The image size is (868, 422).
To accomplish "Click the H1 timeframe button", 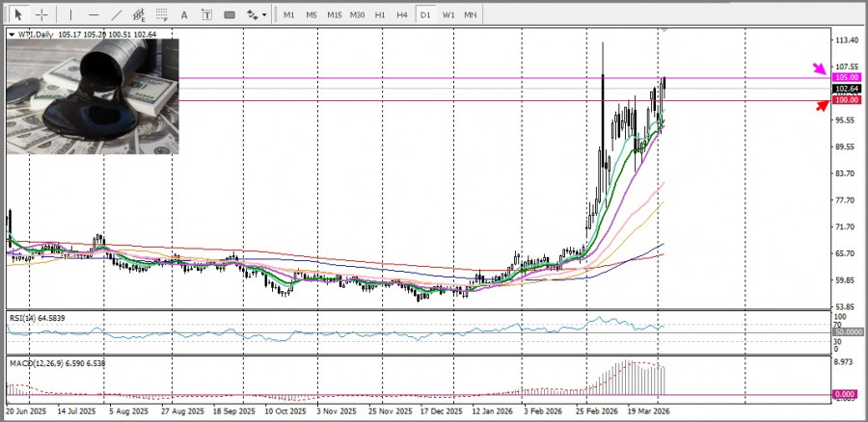I will click(380, 14).
